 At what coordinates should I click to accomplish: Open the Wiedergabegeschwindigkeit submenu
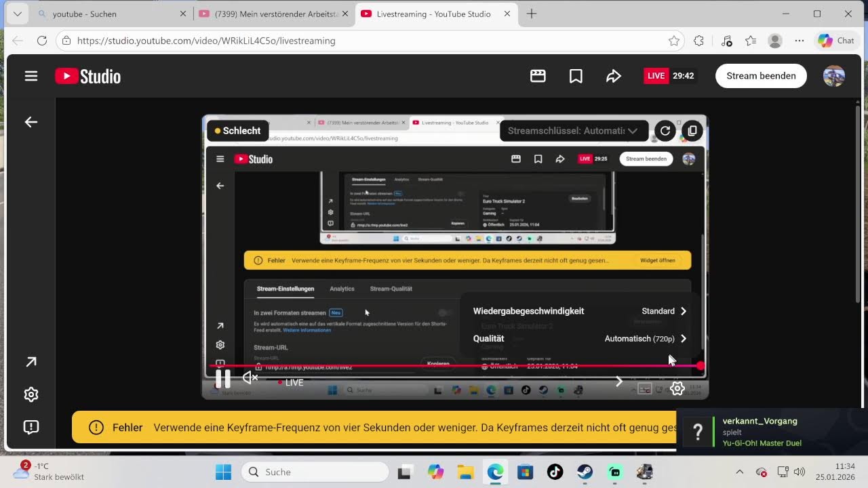point(580,311)
